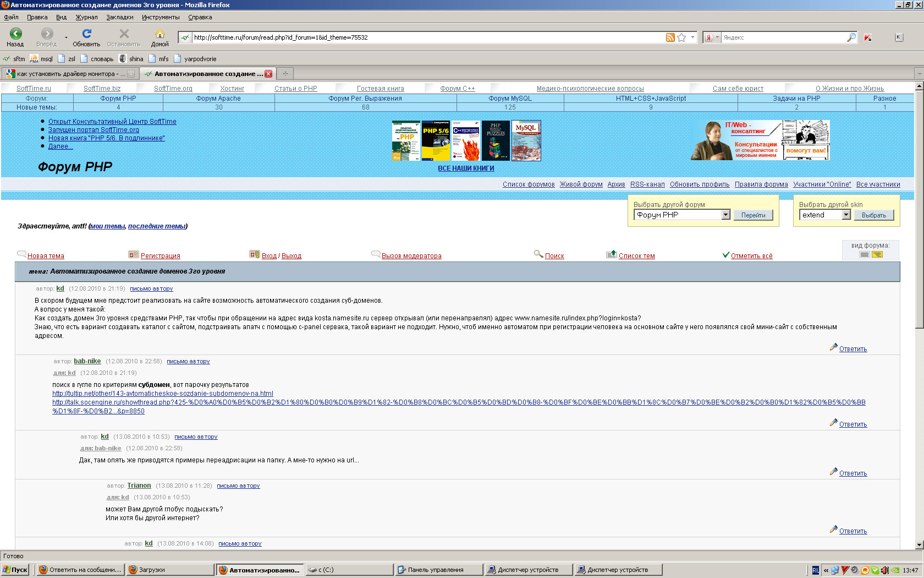
Task: Switch to Загрузки taskbar window
Action: 169,570
